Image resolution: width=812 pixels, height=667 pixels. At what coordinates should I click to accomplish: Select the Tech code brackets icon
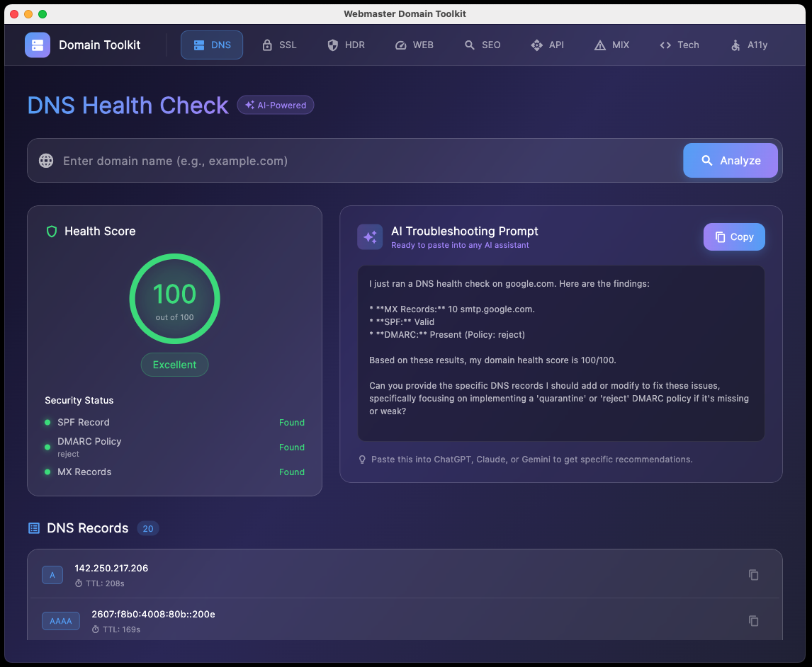pos(665,45)
